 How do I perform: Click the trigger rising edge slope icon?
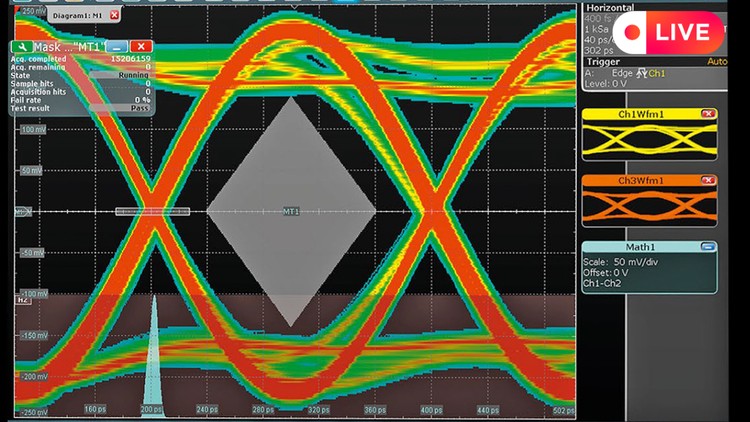641,73
